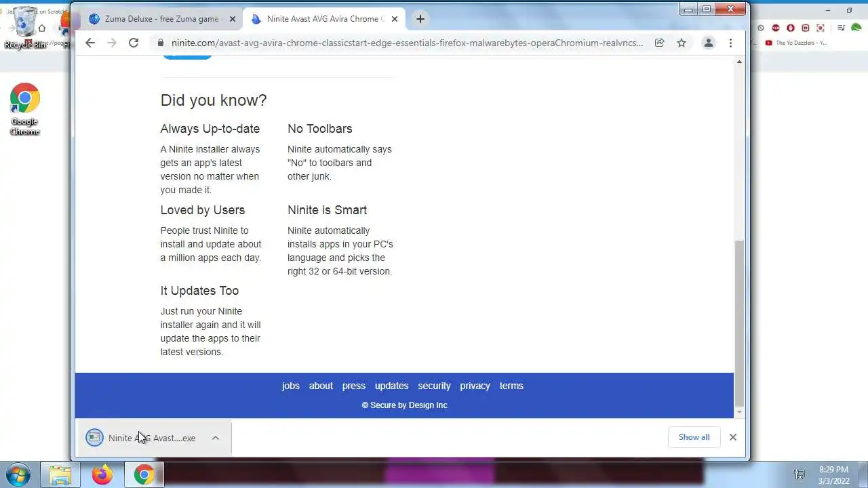Open a new tab with plus button

[x=420, y=19]
